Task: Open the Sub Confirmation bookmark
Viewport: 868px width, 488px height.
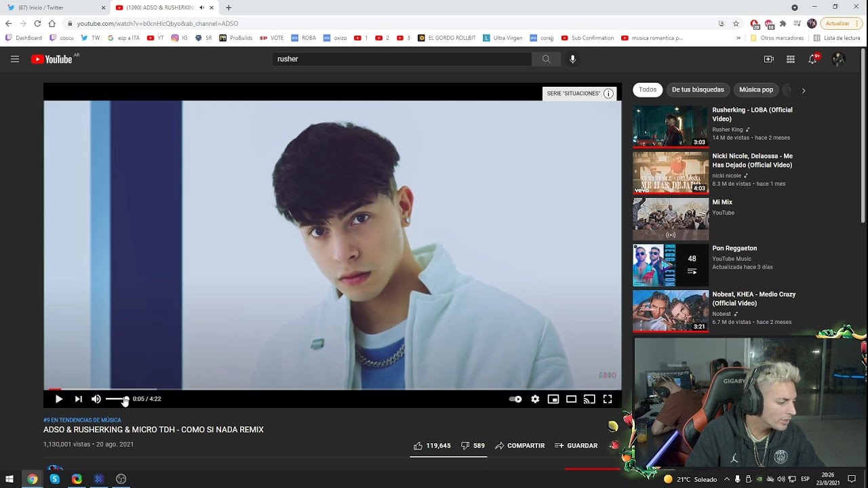Action: (x=587, y=38)
